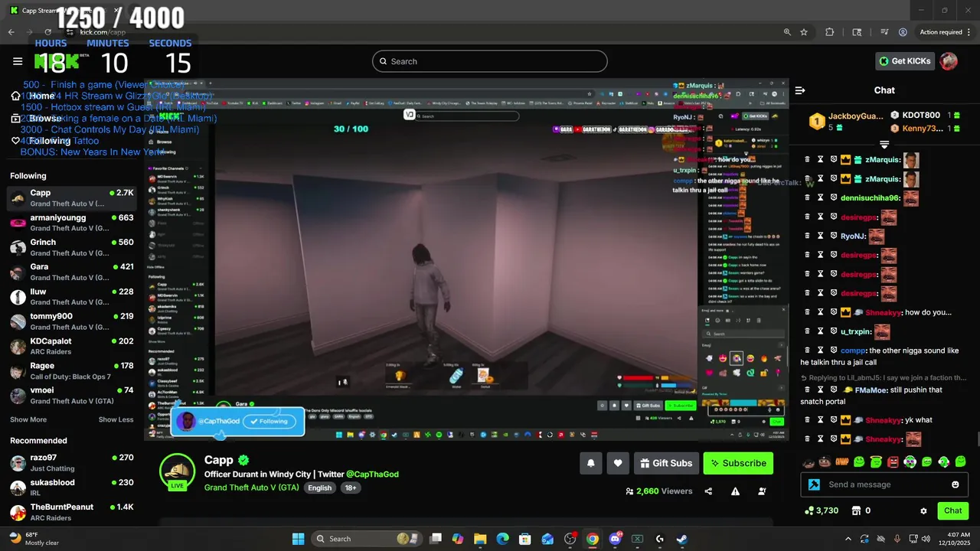Open Gara's channel in Following list
980x551 pixels.
tap(72, 272)
